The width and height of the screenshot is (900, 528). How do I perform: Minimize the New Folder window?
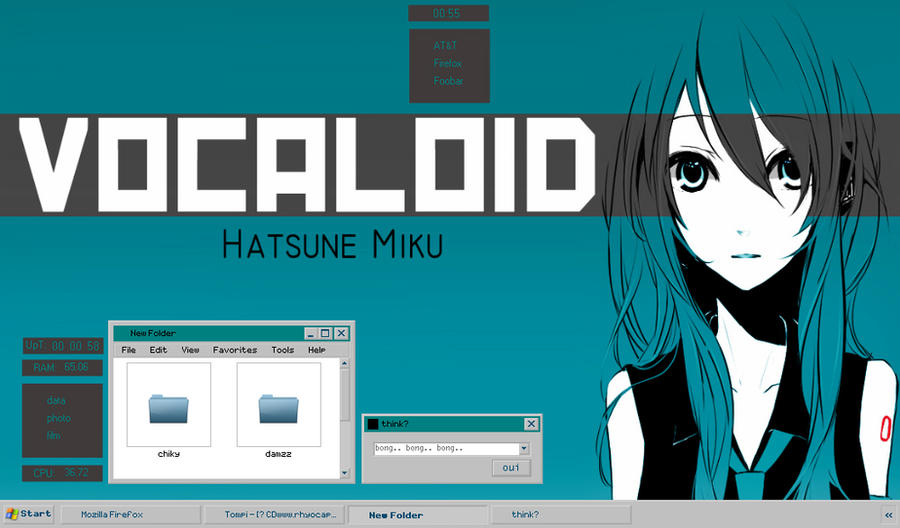(311, 333)
